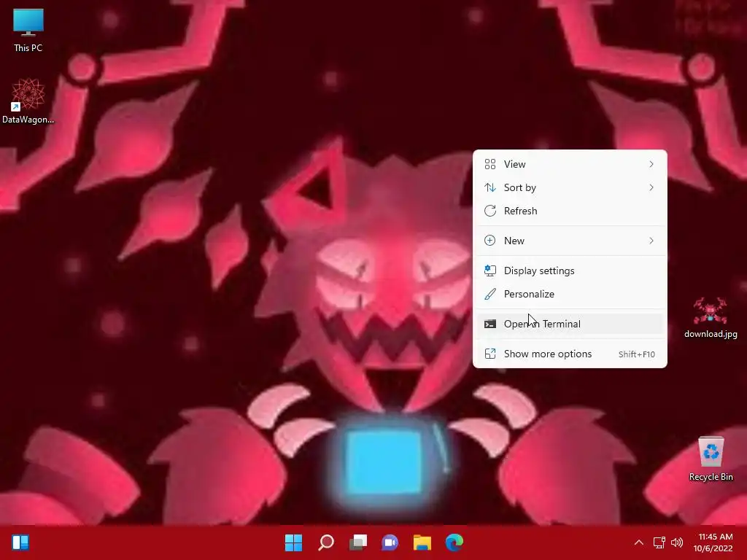Choose Sort by in the context menu

coord(570,187)
